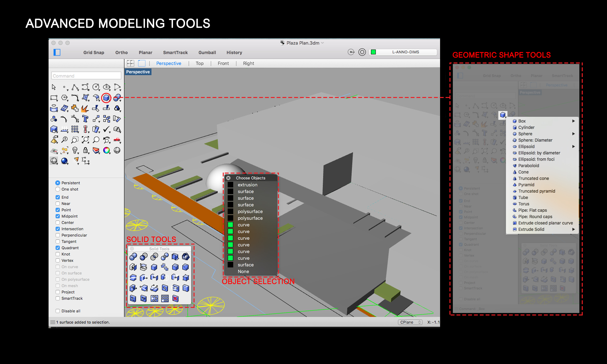This screenshot has width=607, height=364.
Task: Click the light bulb Hide icon
Action: 75,150
